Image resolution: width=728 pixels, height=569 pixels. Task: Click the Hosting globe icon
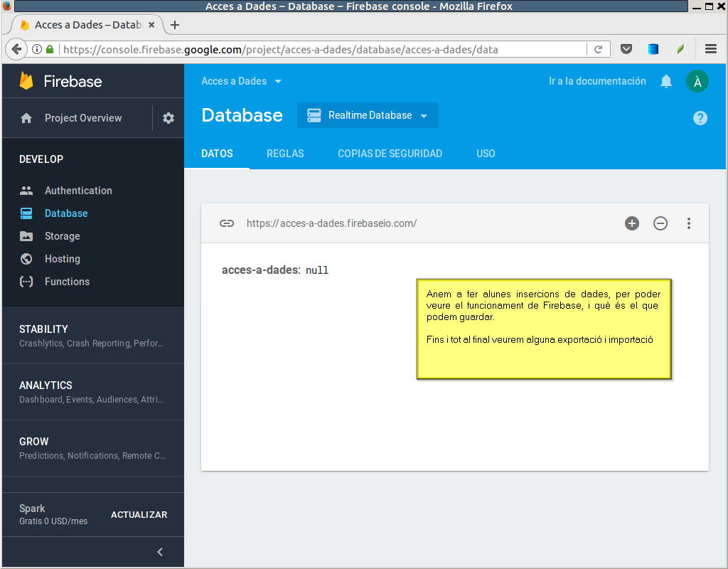26,259
